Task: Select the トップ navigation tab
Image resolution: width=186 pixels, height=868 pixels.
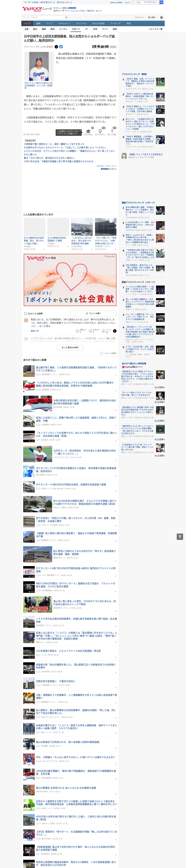Action: (27, 24)
